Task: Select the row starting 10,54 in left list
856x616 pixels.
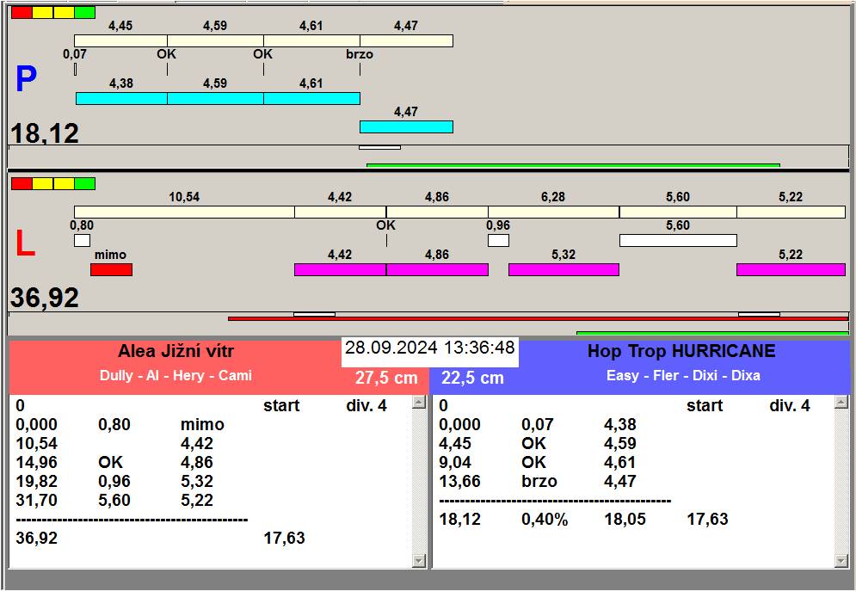Action: pyautogui.click(x=210, y=443)
